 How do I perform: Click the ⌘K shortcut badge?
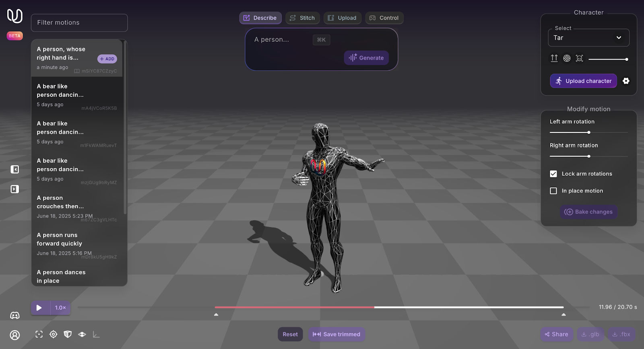pyautogui.click(x=321, y=40)
